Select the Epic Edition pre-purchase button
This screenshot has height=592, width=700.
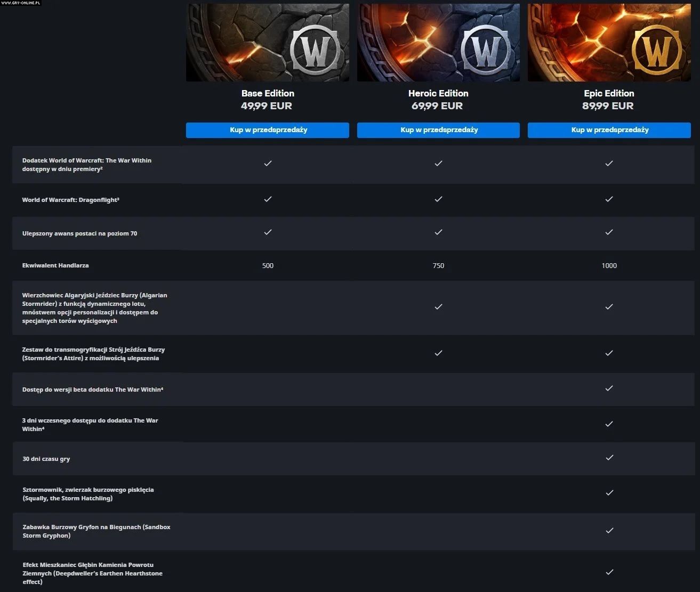pos(609,130)
